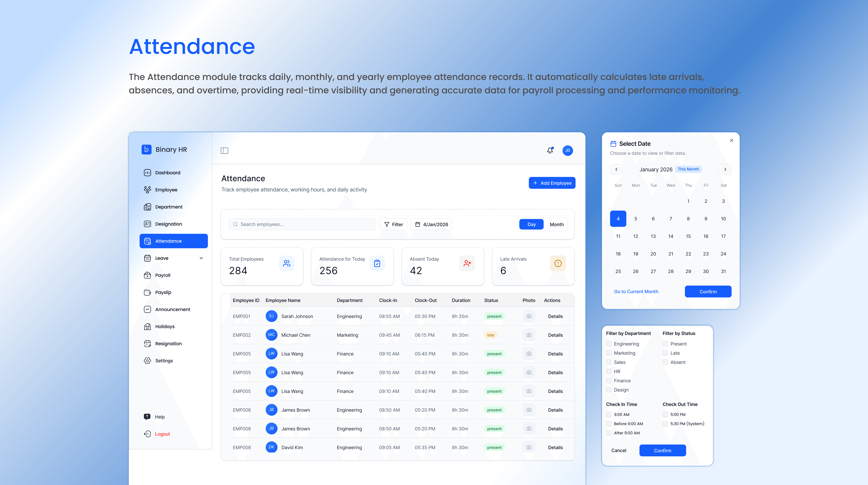Click the notification bell icon
This screenshot has height=485, width=868.
(x=550, y=150)
